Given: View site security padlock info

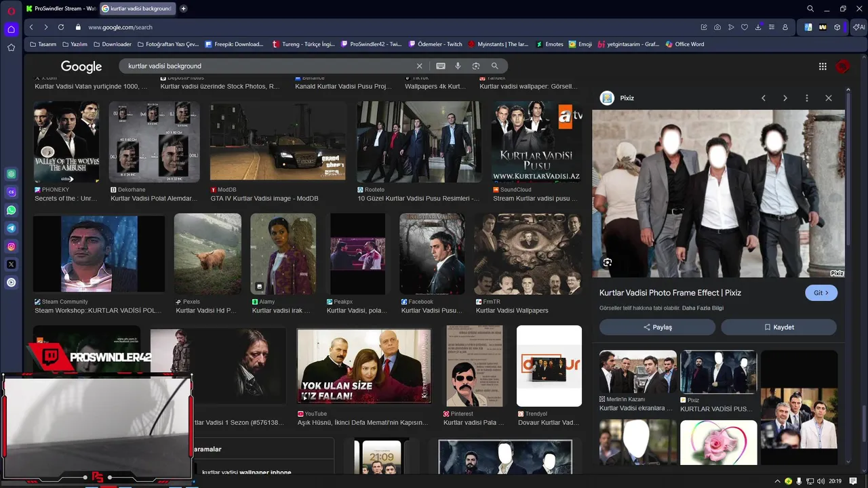Looking at the screenshot, I should [78, 27].
